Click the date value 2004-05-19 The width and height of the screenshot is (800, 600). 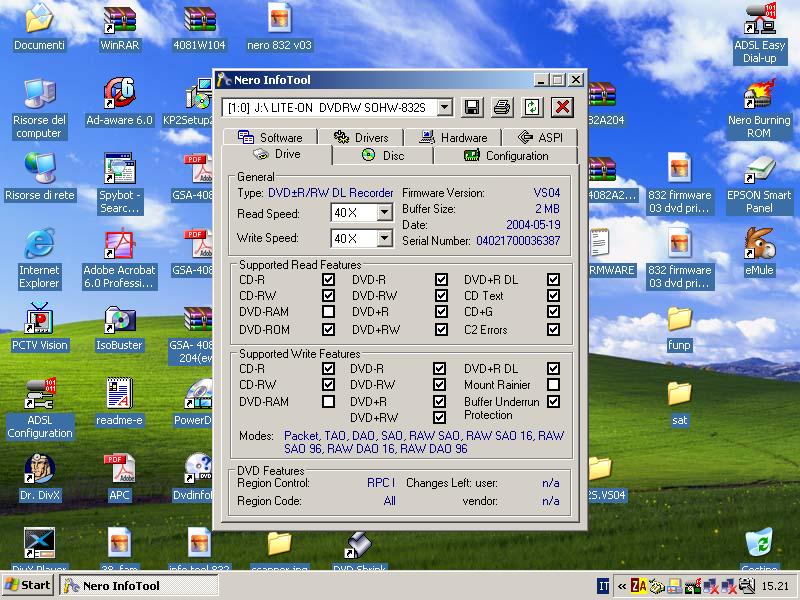(x=533, y=224)
